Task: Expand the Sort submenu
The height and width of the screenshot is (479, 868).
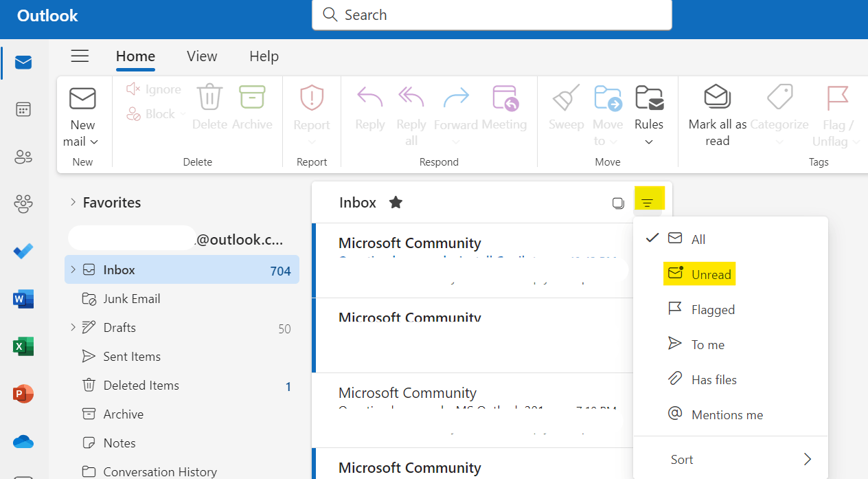Action: (x=731, y=459)
